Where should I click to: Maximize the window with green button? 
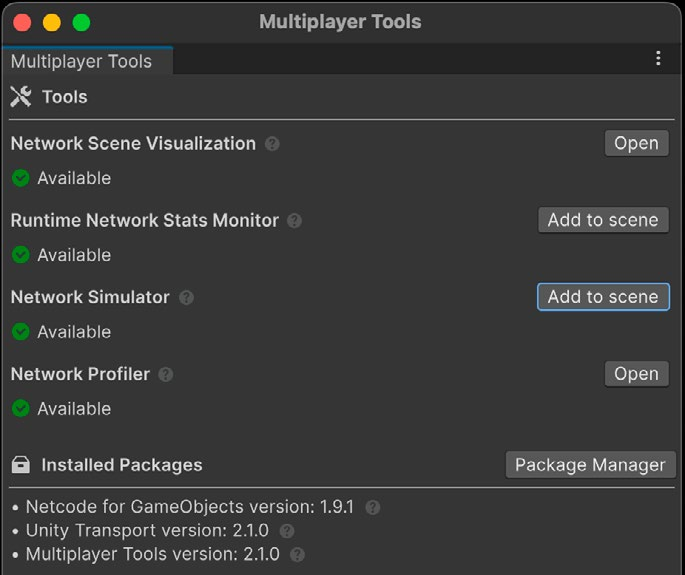point(81,23)
